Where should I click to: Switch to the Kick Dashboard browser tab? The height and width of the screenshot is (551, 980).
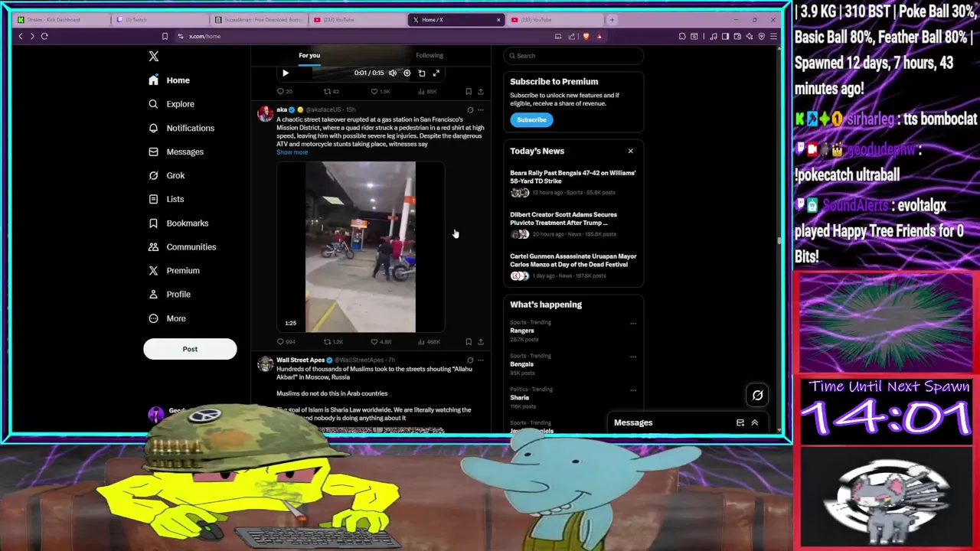[x=60, y=19]
